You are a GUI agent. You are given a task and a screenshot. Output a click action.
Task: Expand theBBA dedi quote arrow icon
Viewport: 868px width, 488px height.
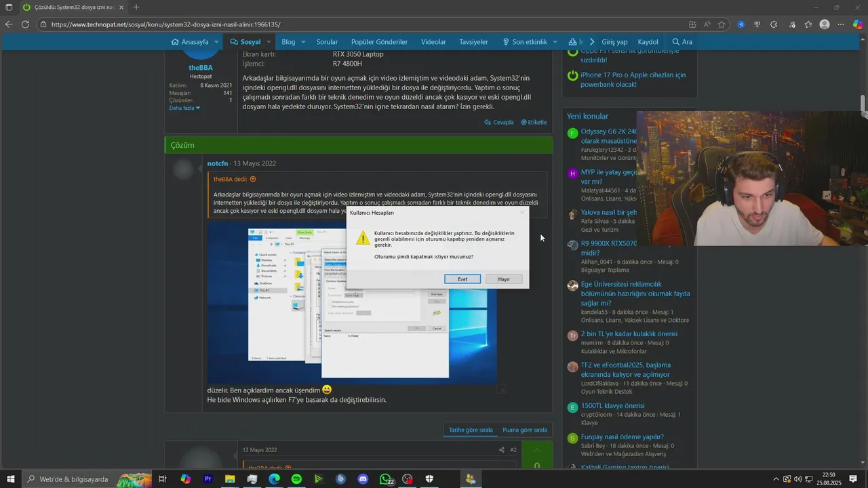coord(253,180)
